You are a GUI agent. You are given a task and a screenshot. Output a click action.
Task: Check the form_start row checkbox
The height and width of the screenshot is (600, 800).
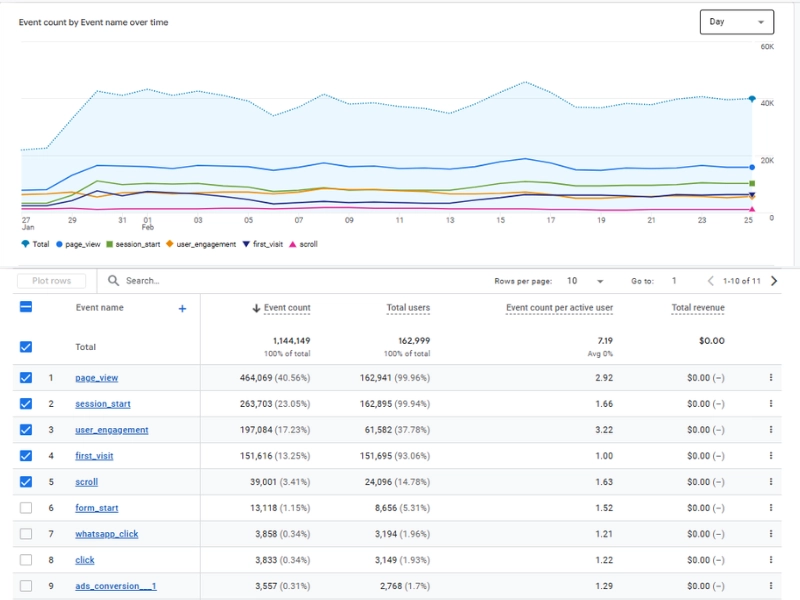[26, 508]
